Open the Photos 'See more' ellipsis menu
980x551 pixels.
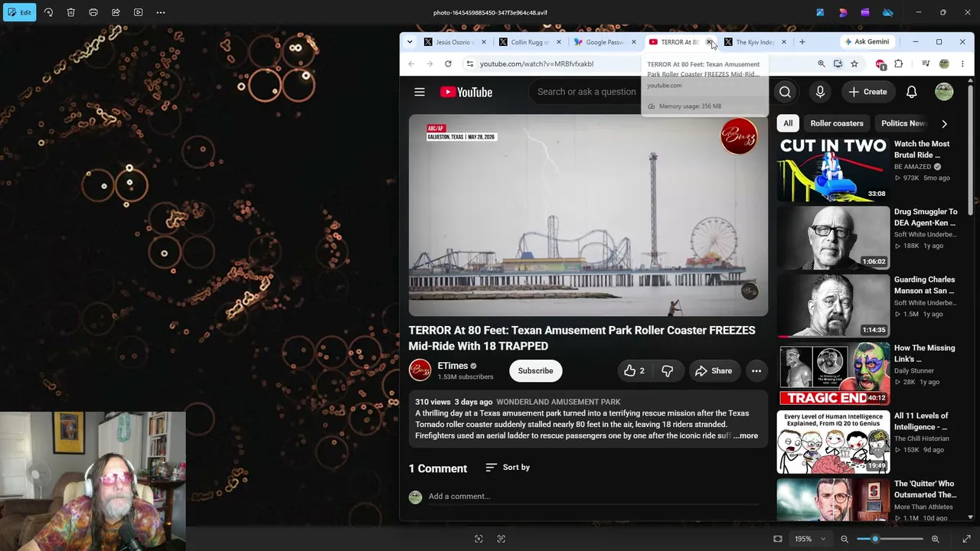161,12
